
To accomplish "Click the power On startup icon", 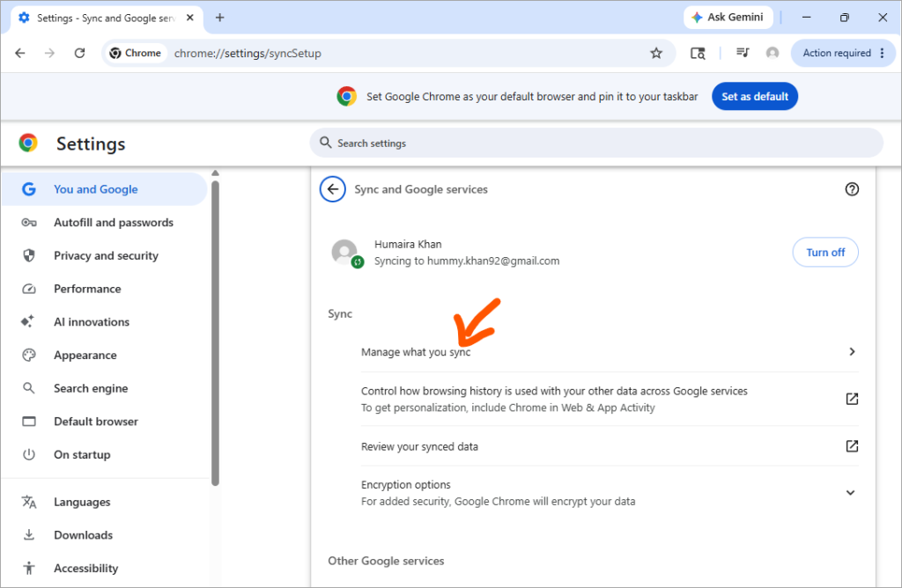I will tap(29, 455).
